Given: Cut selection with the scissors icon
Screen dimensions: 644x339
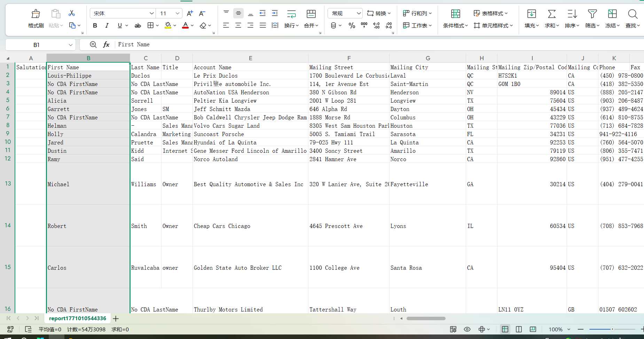Looking at the screenshot, I should [72, 13].
